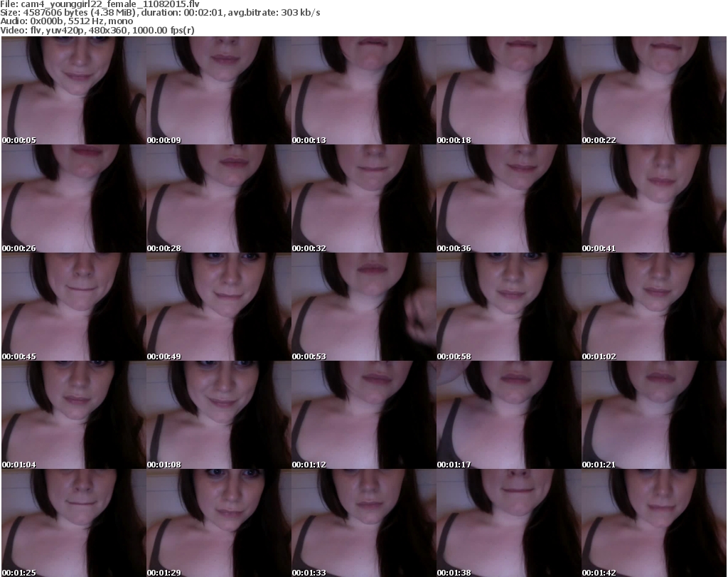Click the 'Size: 4587606 bytes' info line

coord(160,13)
